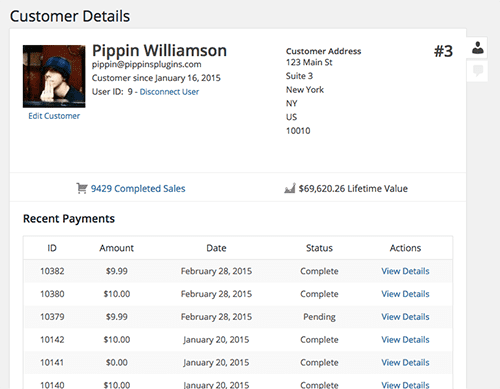Screen dimensions: 500x389
Task: Open the Edit Customer link
Action: click(54, 116)
